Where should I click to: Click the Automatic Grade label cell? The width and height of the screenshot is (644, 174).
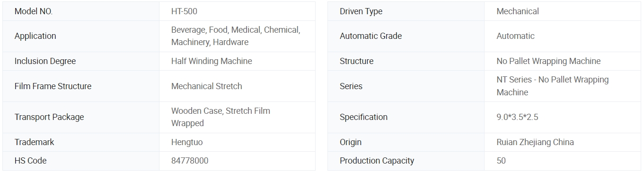click(406, 36)
